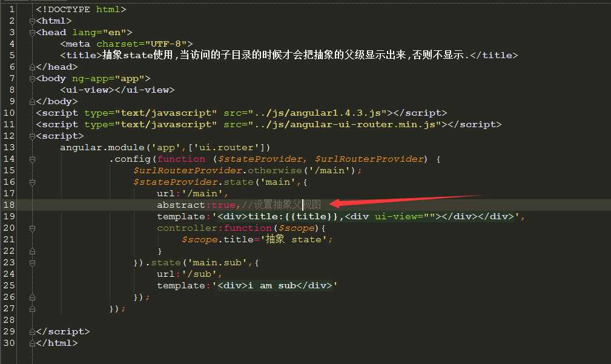611x364 pixels.
Task: Click line number 25 in the gutter
Action: 9,285
